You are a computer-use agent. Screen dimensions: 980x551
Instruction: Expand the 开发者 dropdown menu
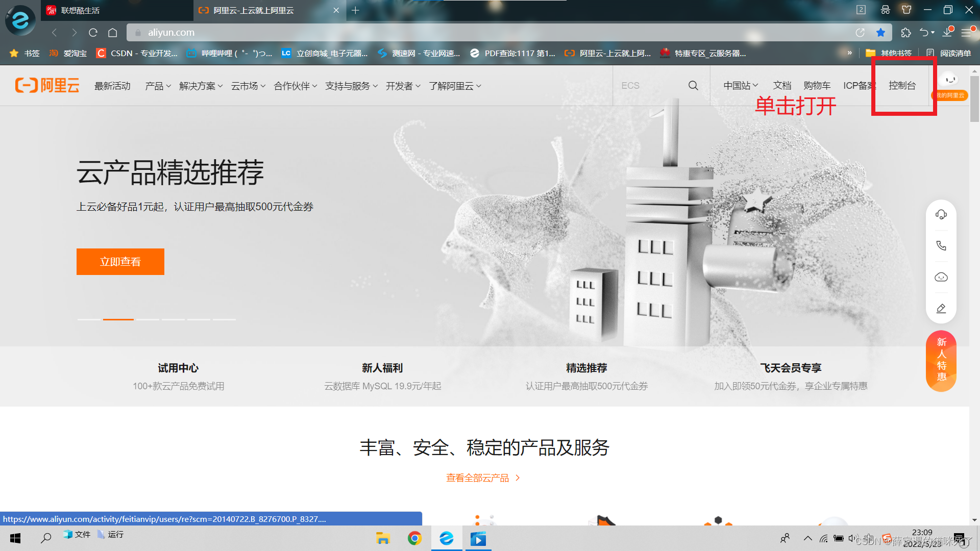coord(403,86)
